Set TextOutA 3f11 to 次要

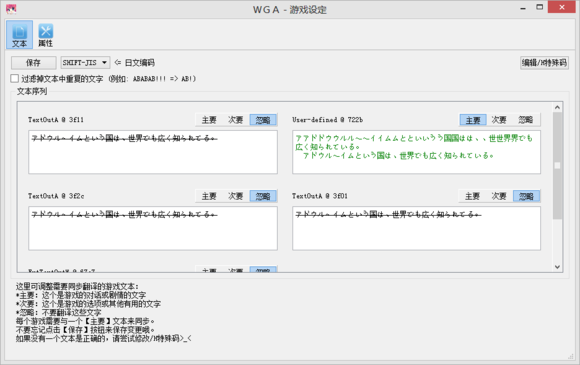(x=236, y=120)
